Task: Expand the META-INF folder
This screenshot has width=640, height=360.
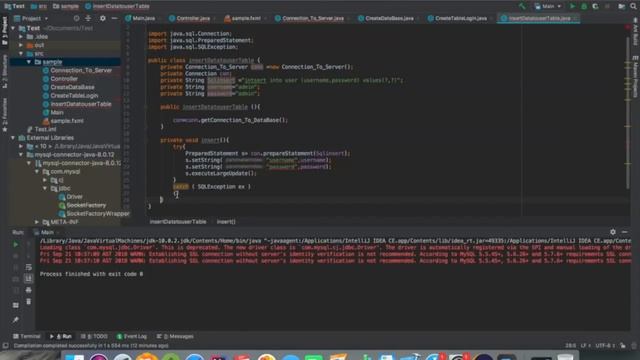Action: (37, 222)
